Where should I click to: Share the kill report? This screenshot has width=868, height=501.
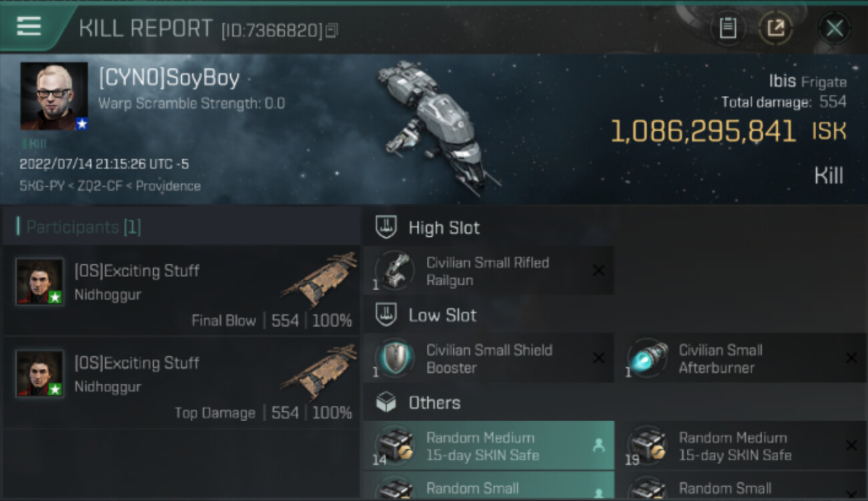click(x=775, y=28)
